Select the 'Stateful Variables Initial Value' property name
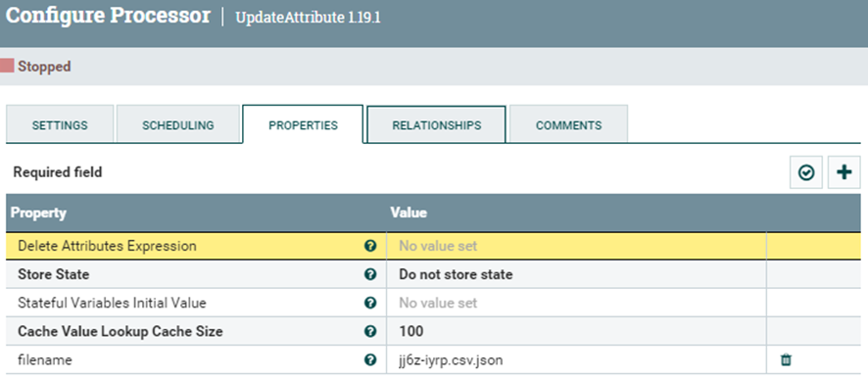The width and height of the screenshot is (868, 379). click(113, 304)
